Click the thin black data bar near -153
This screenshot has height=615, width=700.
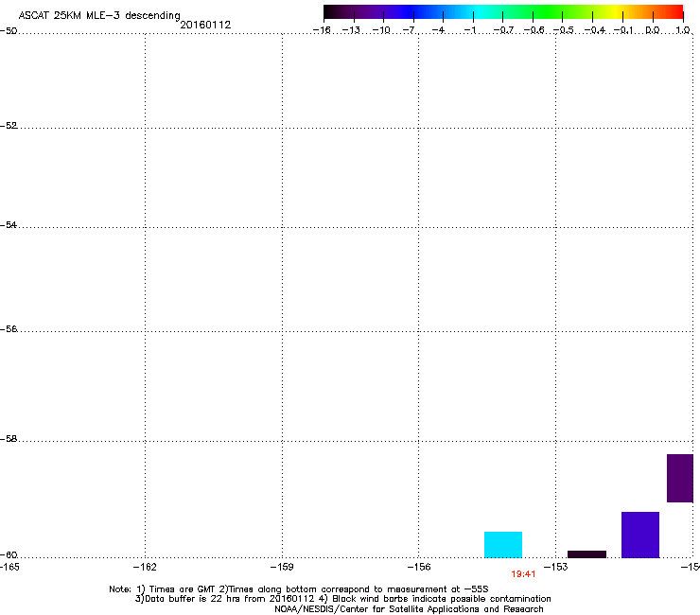[x=586, y=554]
